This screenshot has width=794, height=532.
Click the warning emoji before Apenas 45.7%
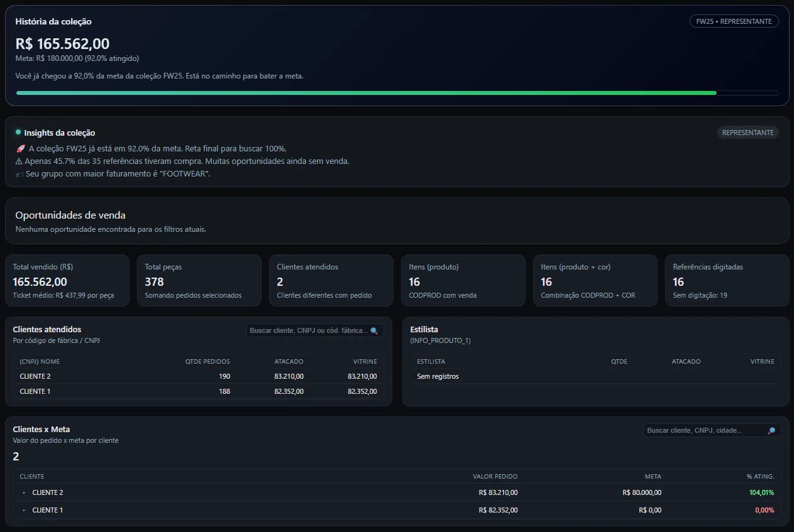(19, 161)
